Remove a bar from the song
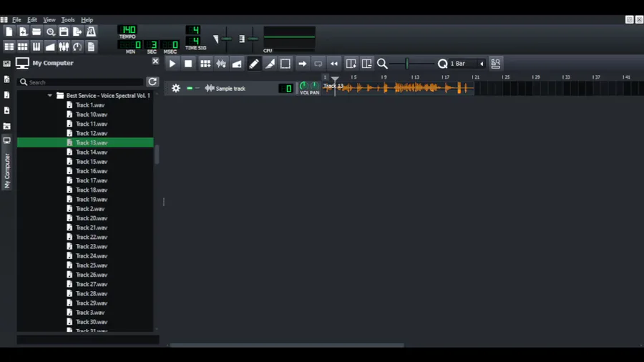The width and height of the screenshot is (644, 362). tap(367, 64)
